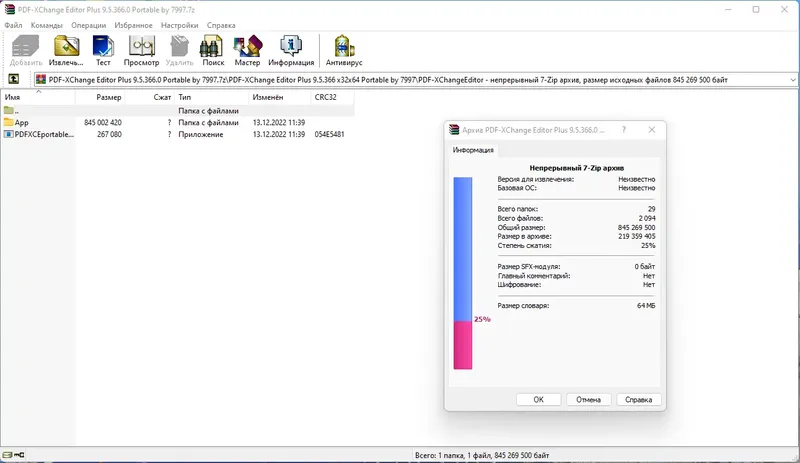Click the Размер в архиве value 219 359 405
The width and height of the screenshot is (800, 463).
[636, 236]
